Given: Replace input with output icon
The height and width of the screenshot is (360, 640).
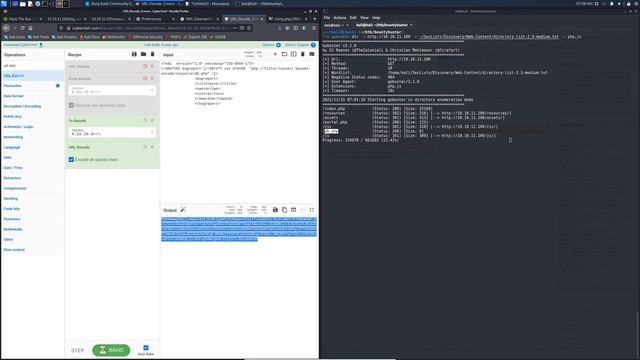Looking at the screenshot, I should click(x=293, y=210).
